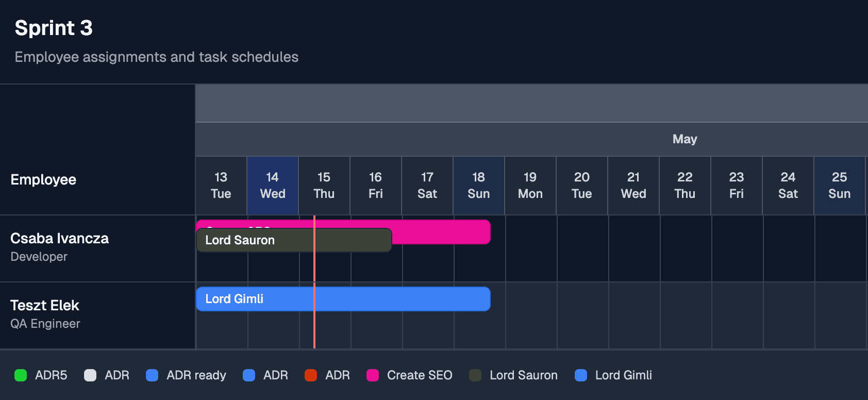Viewport: 868px width, 400px height.
Task: Select the 21 Wed date column header
Action: [633, 186]
